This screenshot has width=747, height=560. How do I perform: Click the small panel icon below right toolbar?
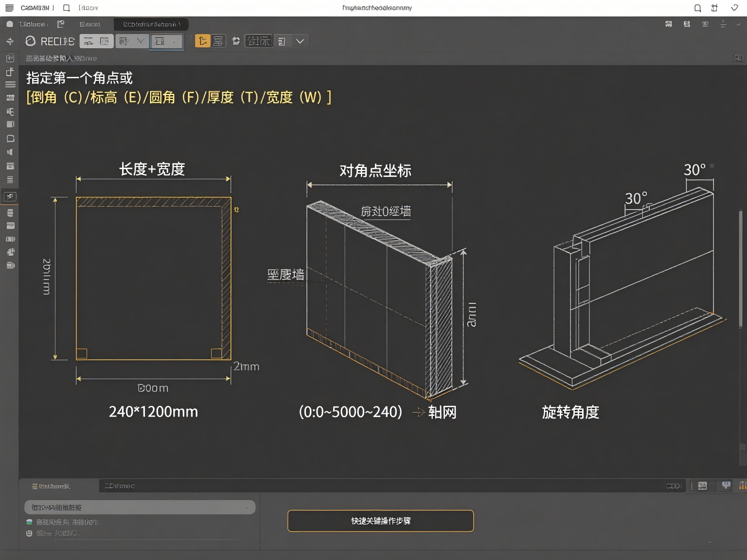pos(738,58)
